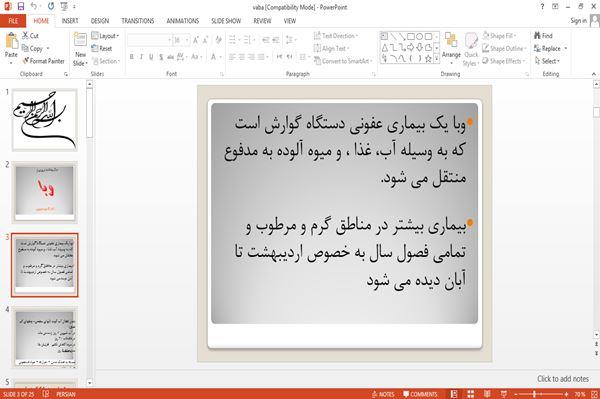Click the zoom in plus button
600x399 pixels.
(x=566, y=394)
